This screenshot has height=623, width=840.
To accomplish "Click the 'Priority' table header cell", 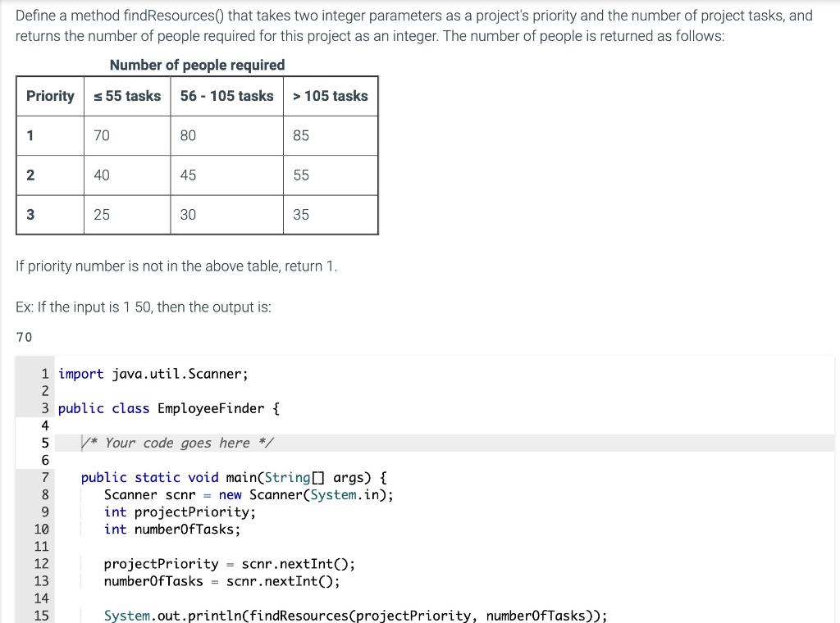I will click(x=50, y=96).
